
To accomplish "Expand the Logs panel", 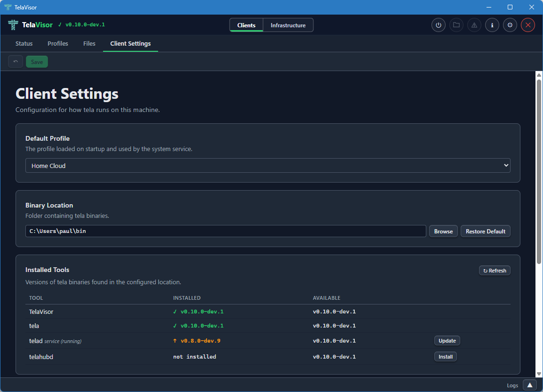I will tap(529, 385).
